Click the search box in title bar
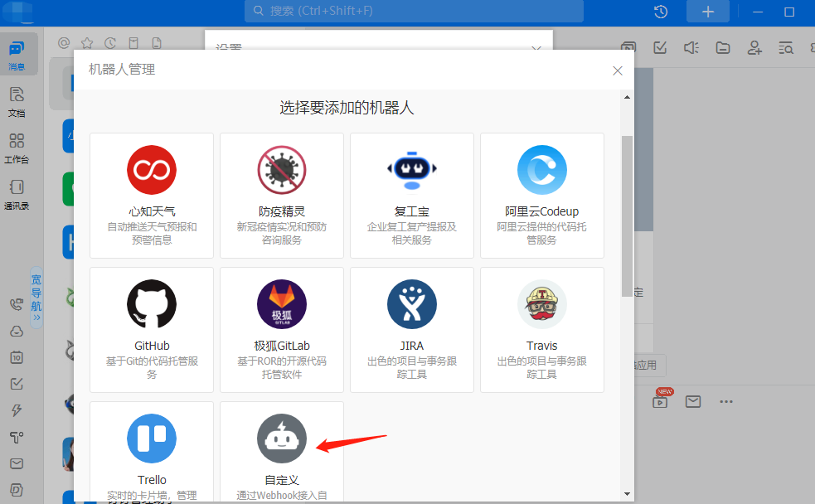 414,11
